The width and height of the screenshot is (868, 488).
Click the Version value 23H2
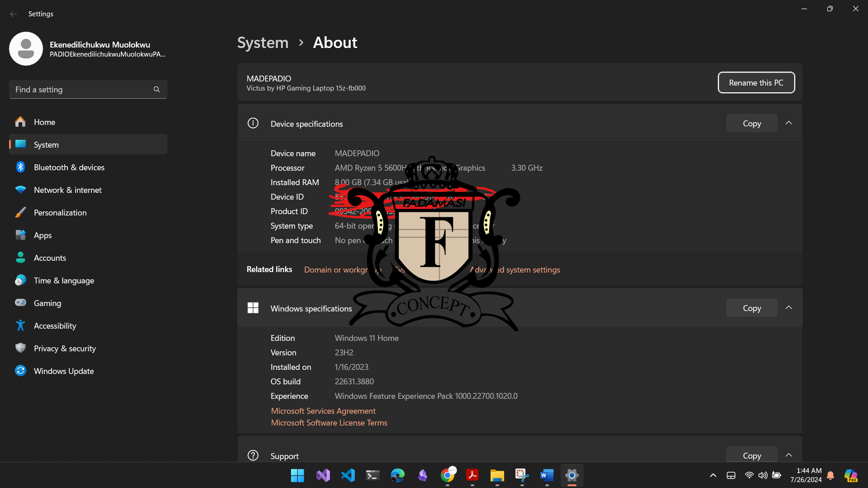344,353
